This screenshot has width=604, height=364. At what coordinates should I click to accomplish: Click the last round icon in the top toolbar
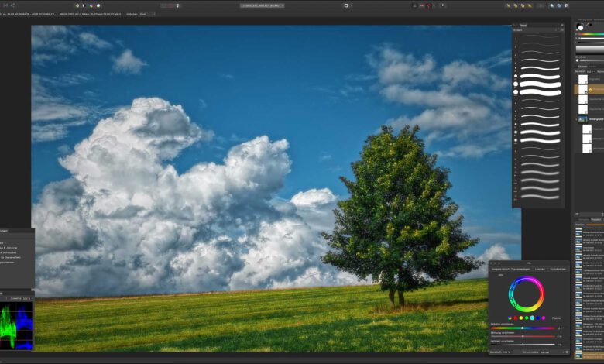click(x=566, y=5)
